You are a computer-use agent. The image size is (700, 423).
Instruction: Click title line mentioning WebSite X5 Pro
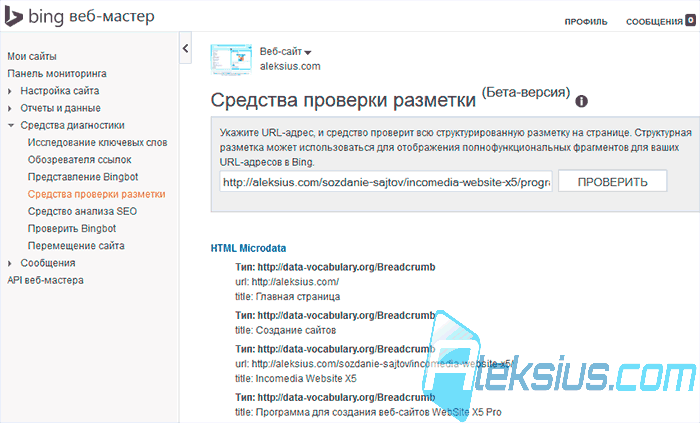point(368,412)
